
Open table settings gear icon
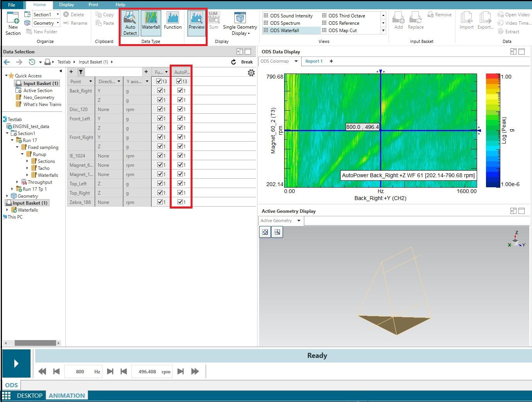point(251,73)
